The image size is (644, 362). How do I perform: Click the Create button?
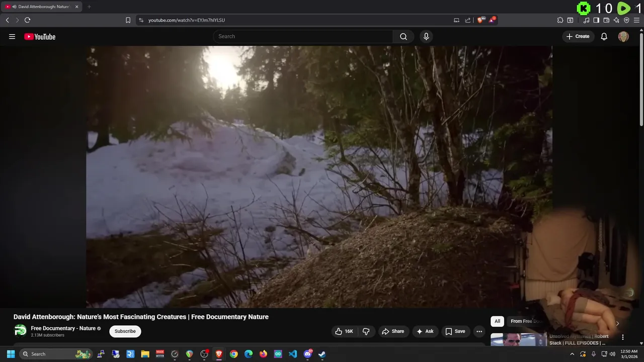pyautogui.click(x=578, y=36)
